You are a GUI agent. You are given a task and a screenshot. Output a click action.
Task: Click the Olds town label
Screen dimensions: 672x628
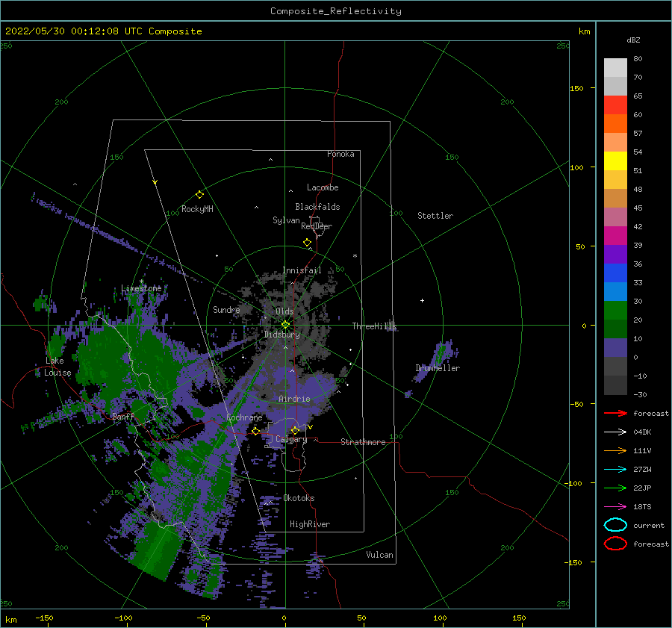(284, 311)
